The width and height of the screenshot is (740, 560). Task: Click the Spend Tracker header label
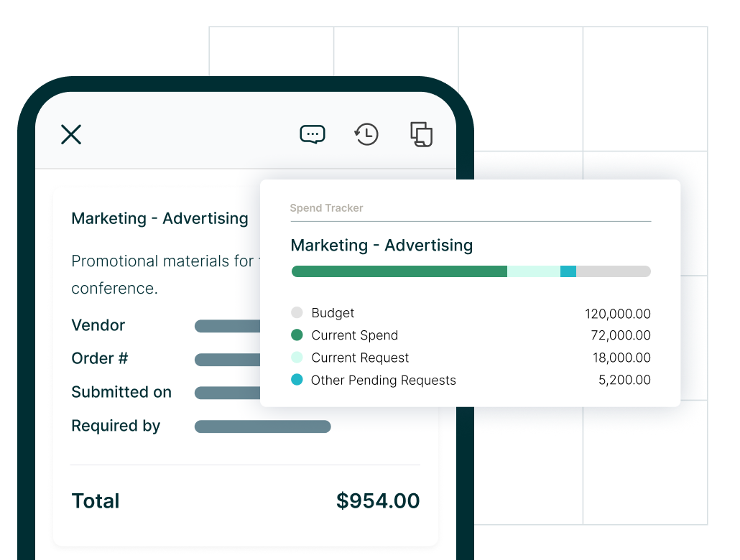pos(327,208)
